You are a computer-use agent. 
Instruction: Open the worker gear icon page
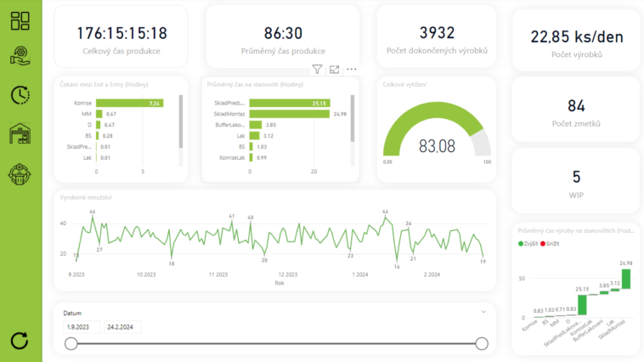(x=20, y=174)
